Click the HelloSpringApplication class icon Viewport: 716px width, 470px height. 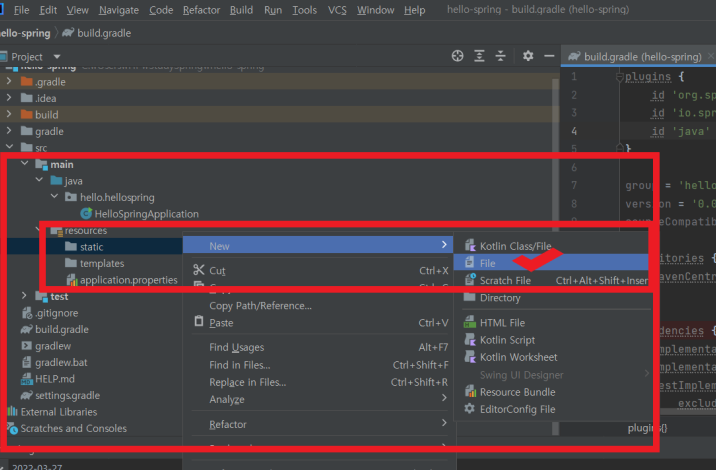coord(86,213)
